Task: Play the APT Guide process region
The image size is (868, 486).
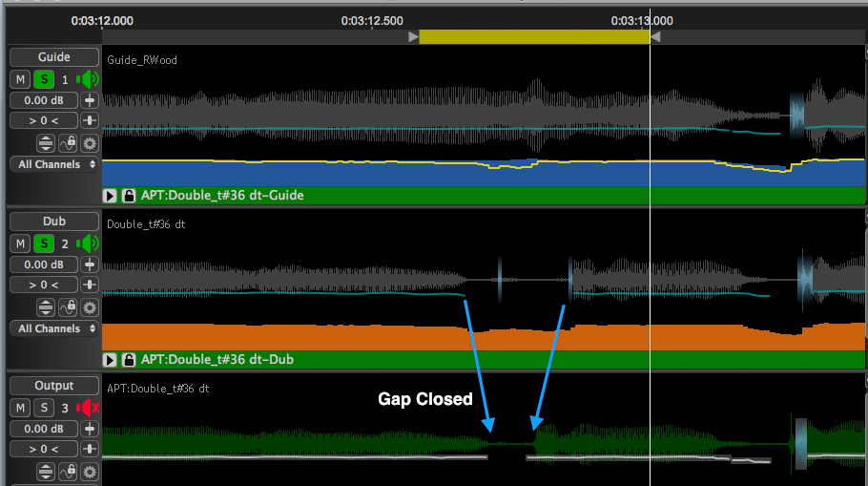Action: (x=111, y=196)
